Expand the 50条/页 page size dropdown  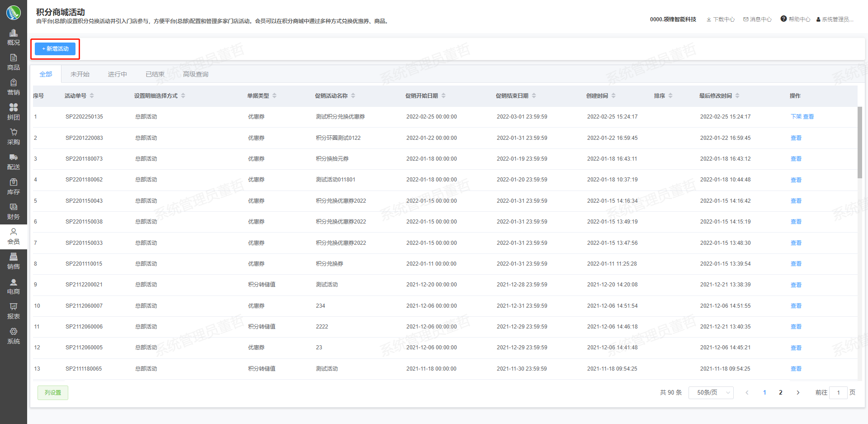[711, 393]
